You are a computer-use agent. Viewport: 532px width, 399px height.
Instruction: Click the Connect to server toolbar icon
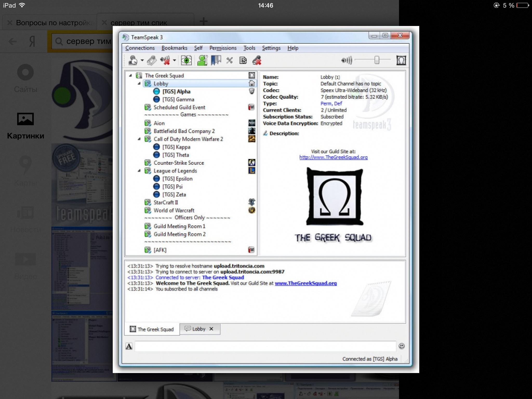[x=133, y=61]
